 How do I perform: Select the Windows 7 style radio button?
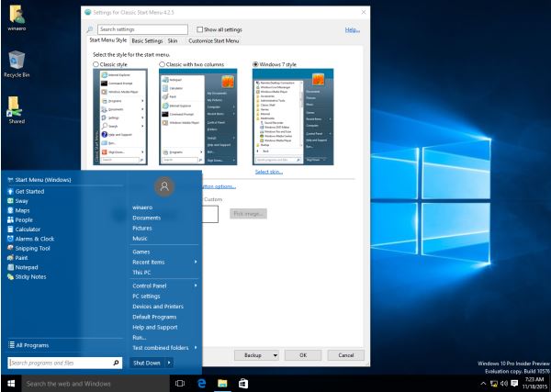coord(255,64)
